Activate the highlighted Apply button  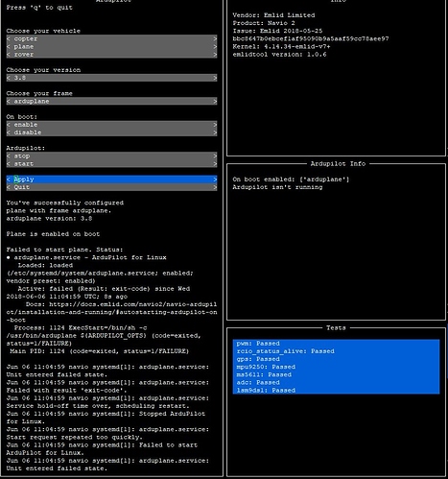(111, 180)
